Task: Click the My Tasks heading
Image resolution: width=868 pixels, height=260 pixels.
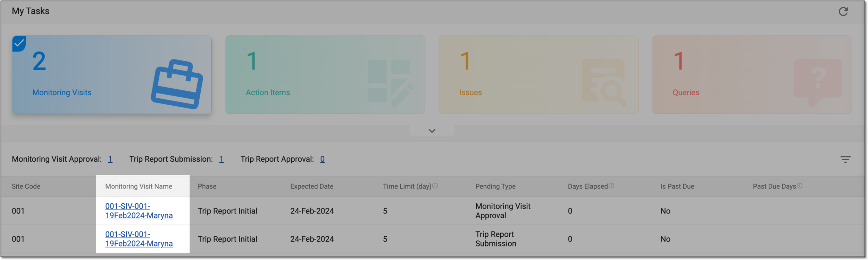Action: (x=31, y=11)
